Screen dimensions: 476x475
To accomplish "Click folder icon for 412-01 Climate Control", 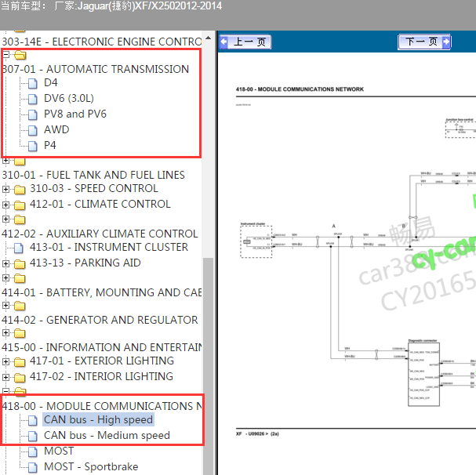I will click(20, 205).
